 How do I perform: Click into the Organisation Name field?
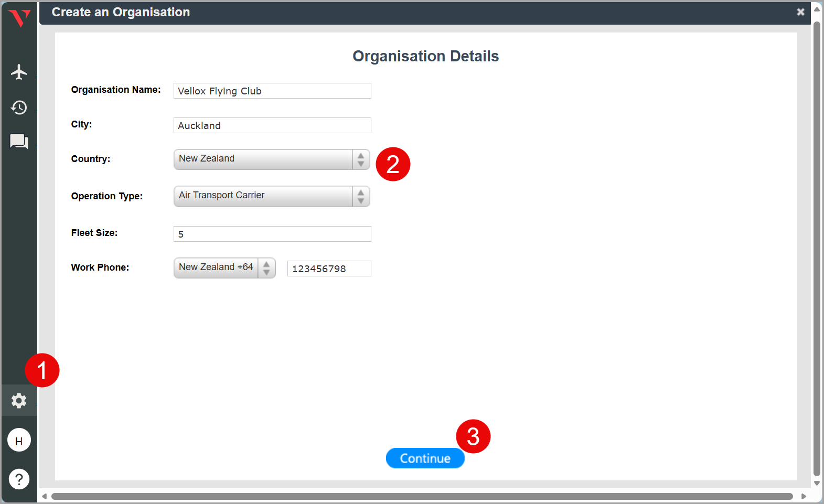coord(272,91)
